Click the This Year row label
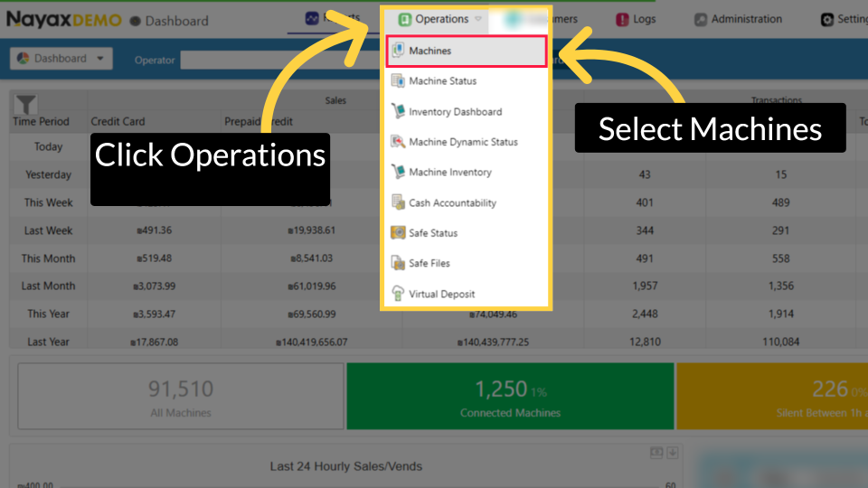Image resolution: width=868 pixels, height=488 pixels. coord(48,314)
